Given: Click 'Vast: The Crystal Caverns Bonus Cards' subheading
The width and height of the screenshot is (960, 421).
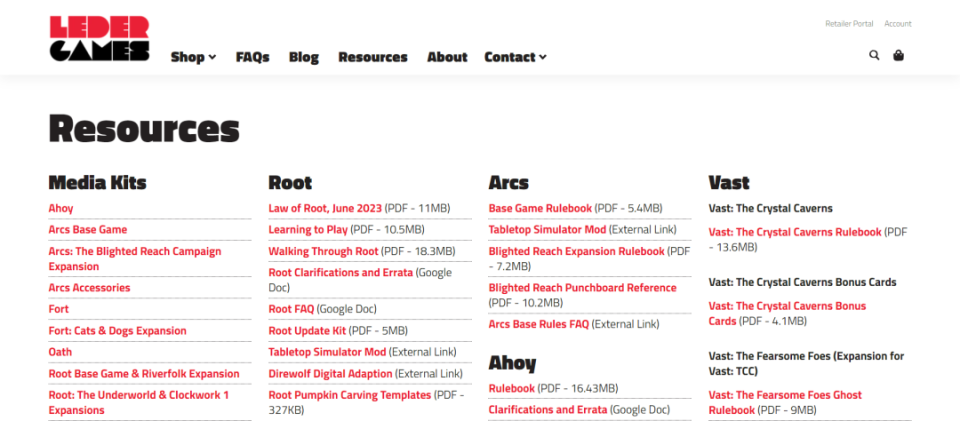Looking at the screenshot, I should (x=802, y=283).
